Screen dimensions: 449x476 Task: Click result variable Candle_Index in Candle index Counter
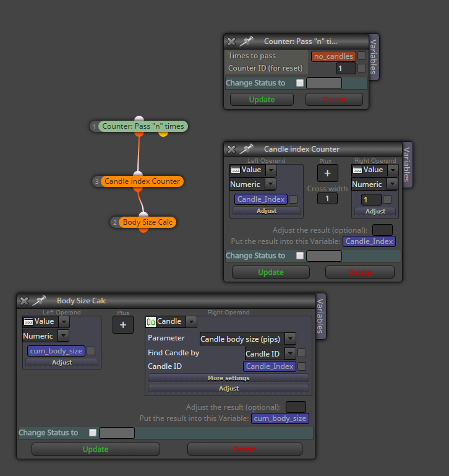tap(369, 241)
